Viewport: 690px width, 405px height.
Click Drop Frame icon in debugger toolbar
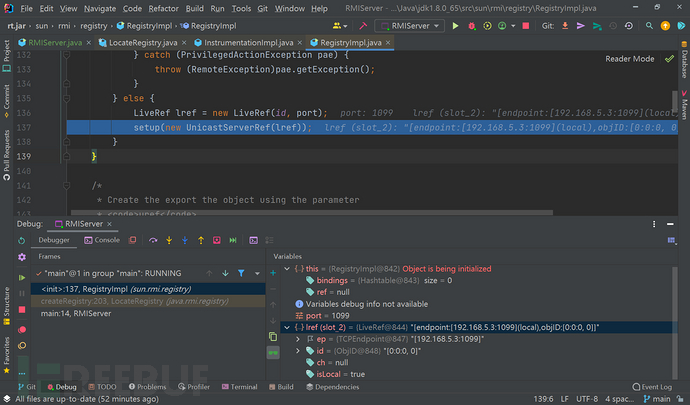click(217, 240)
